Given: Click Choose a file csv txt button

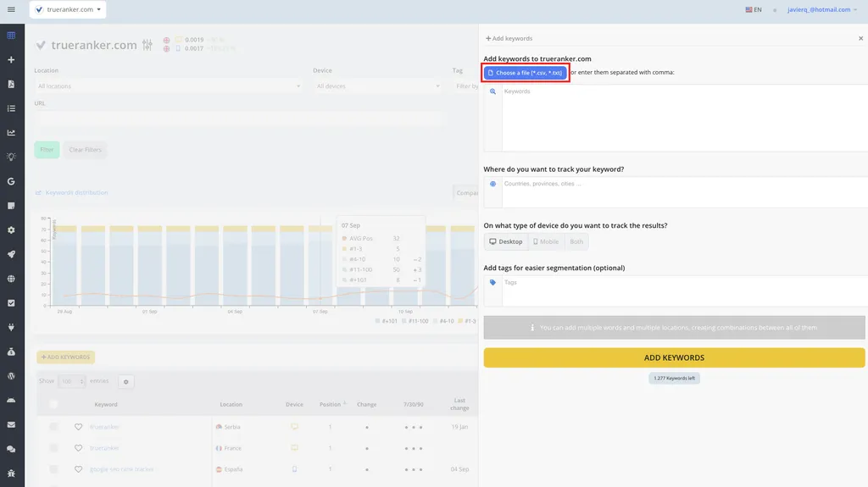Looking at the screenshot, I should click(526, 73).
